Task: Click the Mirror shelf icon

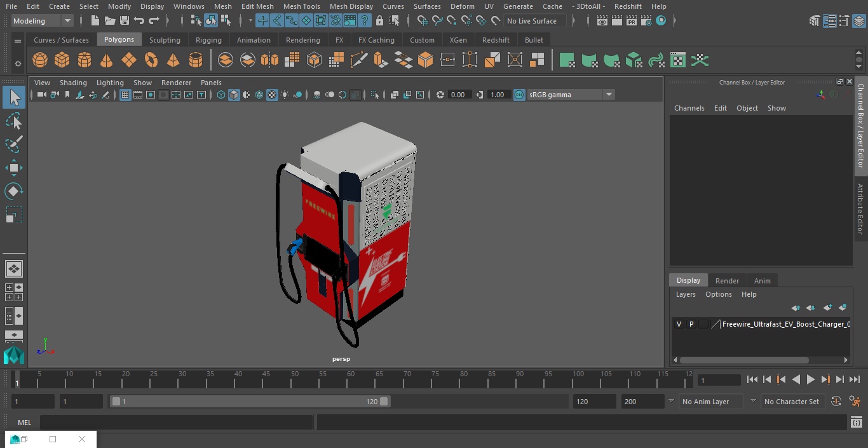Action: click(x=269, y=60)
